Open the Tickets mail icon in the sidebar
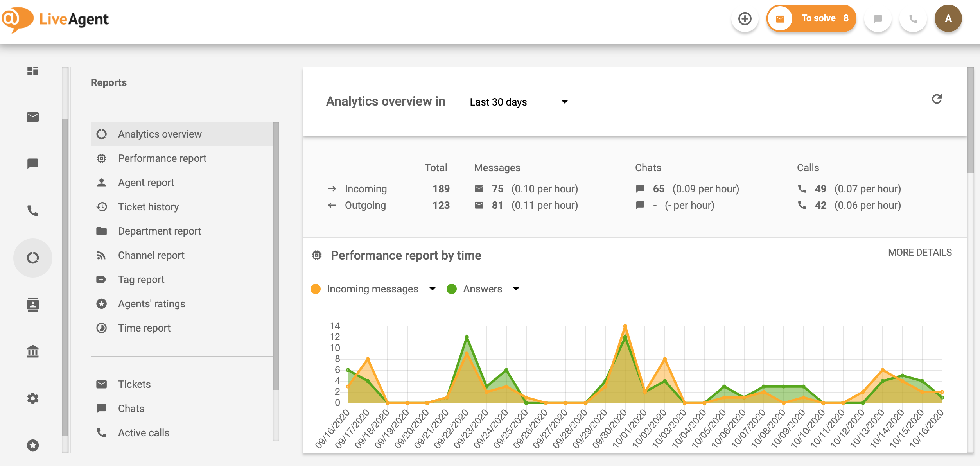980x466 pixels. tap(33, 117)
